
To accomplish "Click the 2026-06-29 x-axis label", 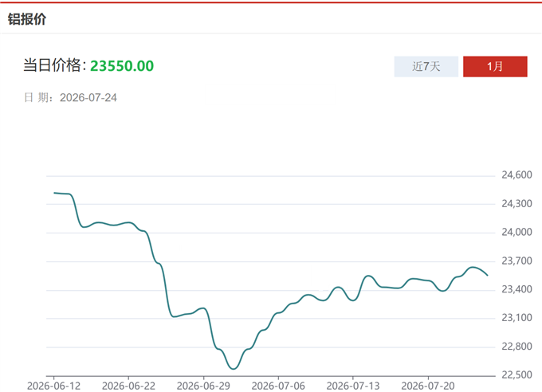I will pos(203,386).
